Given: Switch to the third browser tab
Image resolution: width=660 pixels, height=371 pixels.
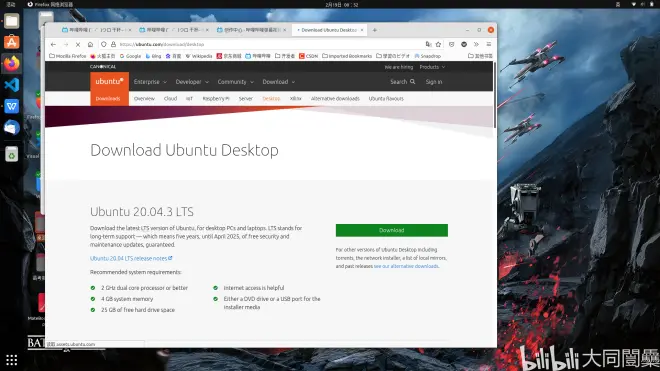Looking at the screenshot, I should pos(251,30).
